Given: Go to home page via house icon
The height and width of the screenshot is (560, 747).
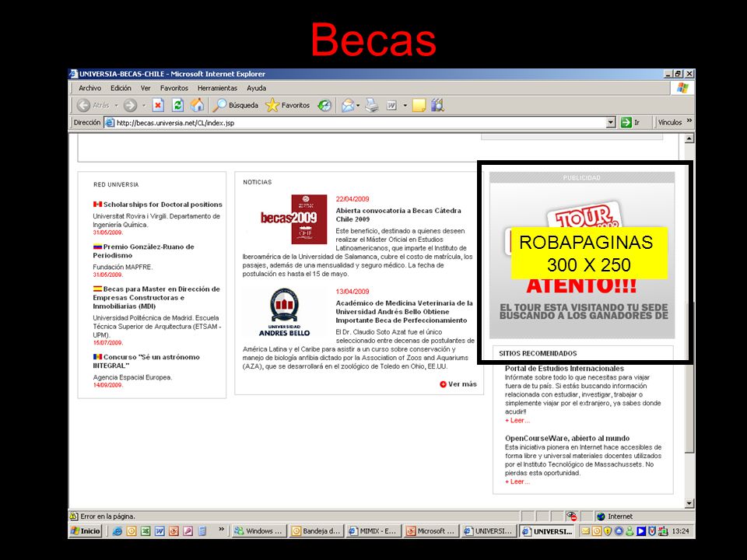Looking at the screenshot, I should click(197, 105).
